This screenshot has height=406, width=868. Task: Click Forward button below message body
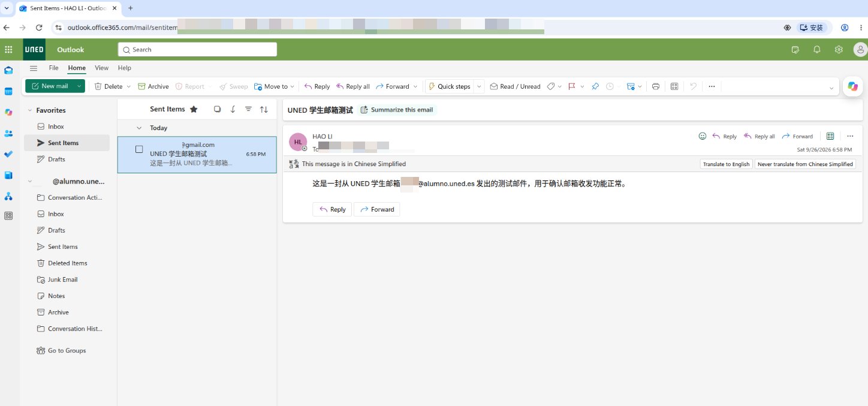click(x=376, y=209)
